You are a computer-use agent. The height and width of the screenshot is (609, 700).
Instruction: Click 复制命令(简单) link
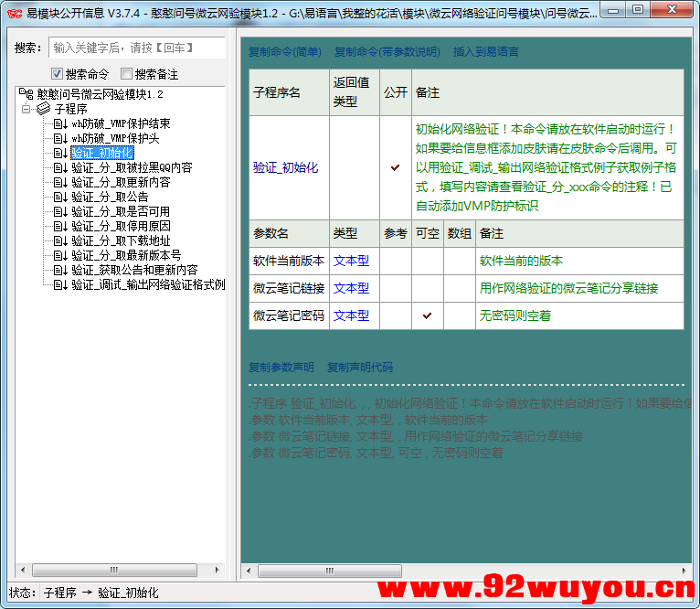point(285,52)
